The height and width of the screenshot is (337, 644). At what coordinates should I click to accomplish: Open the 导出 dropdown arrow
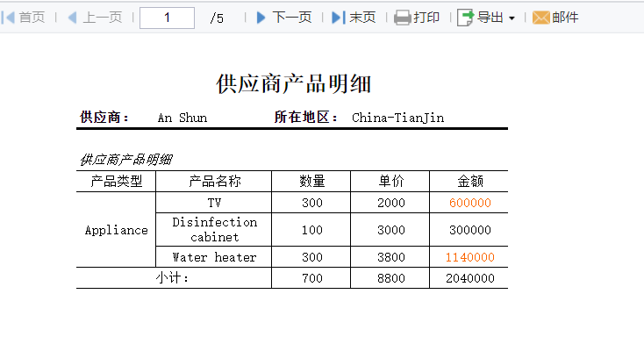pos(512,18)
